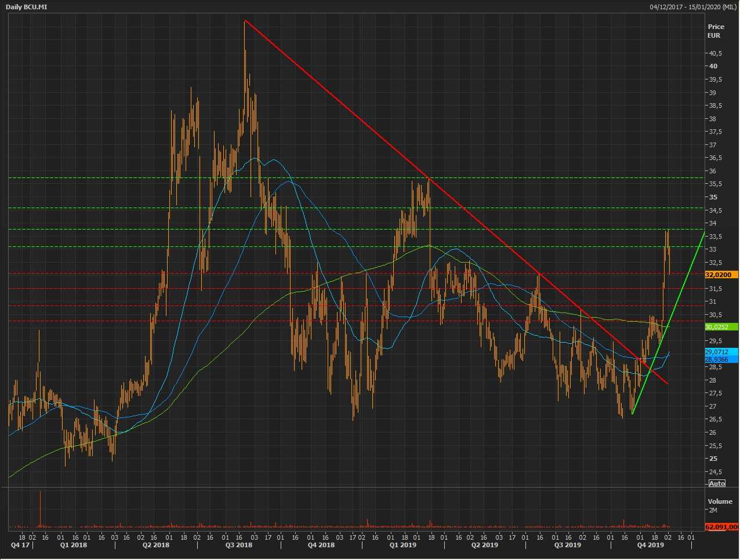This screenshot has width=740, height=560.
Task: Click Q2 2018 on the time axis
Action: pyautogui.click(x=156, y=545)
